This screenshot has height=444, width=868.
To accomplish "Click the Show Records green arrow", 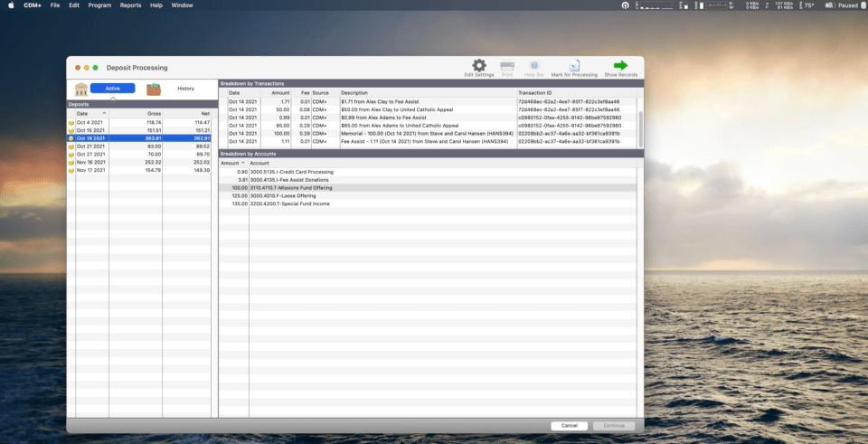I will (x=620, y=66).
